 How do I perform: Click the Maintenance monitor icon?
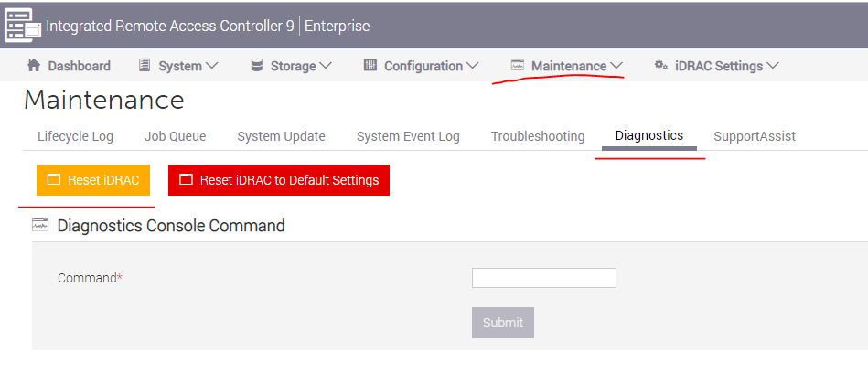click(517, 65)
